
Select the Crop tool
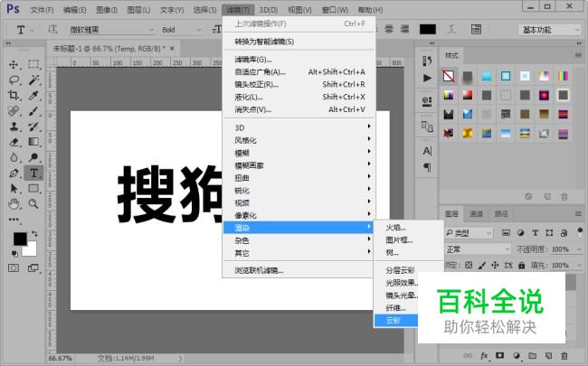[14, 95]
